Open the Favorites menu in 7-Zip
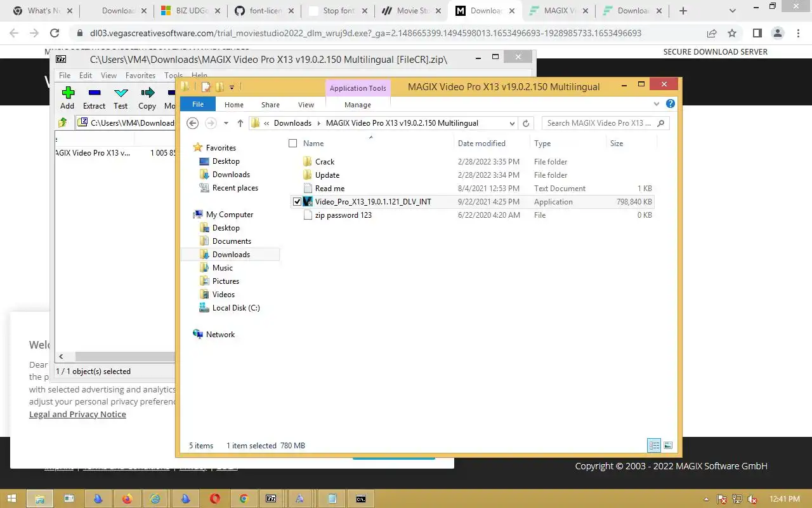 point(140,75)
